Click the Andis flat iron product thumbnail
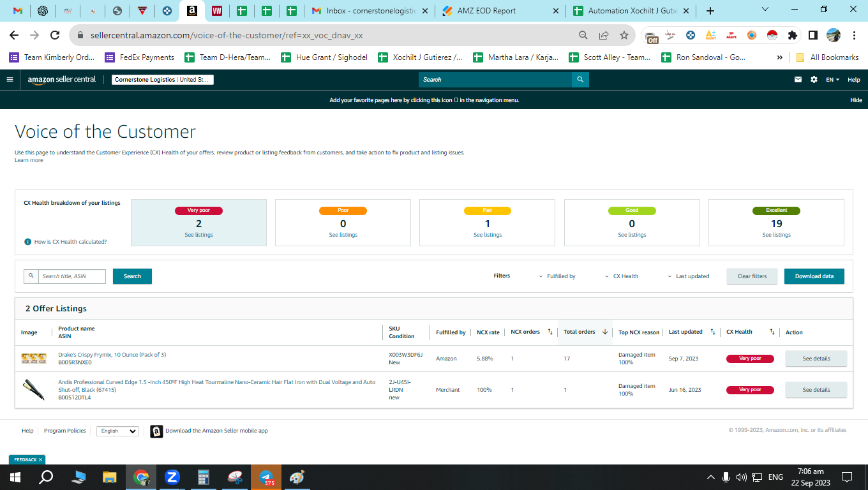This screenshot has width=868, height=490. tap(34, 390)
